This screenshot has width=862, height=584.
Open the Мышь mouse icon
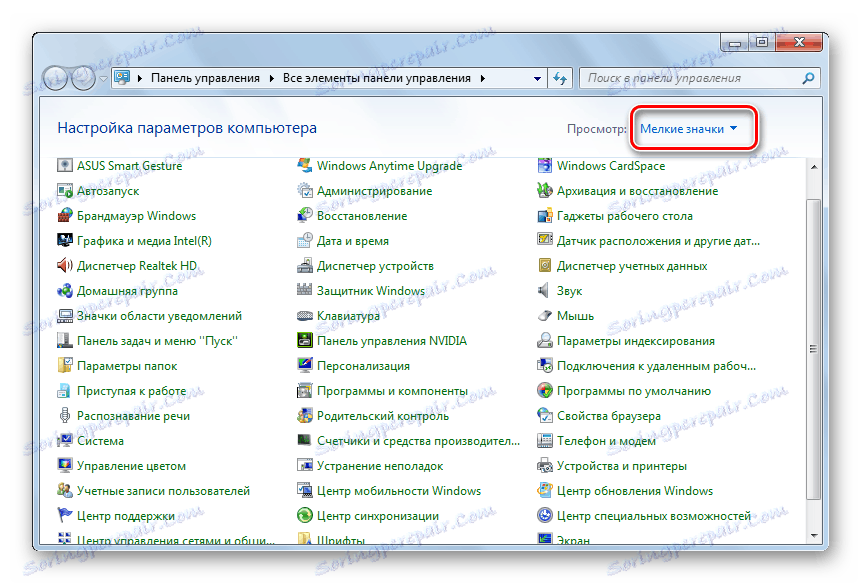coord(544,316)
